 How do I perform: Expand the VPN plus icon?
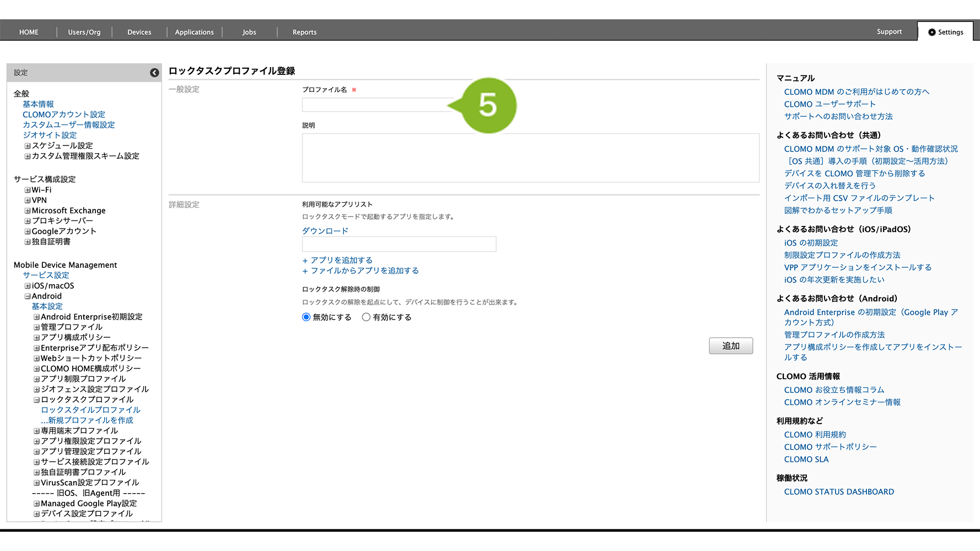(28, 201)
